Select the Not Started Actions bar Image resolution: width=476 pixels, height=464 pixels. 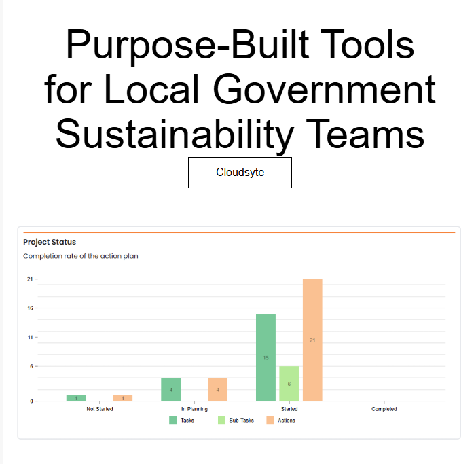(x=123, y=398)
